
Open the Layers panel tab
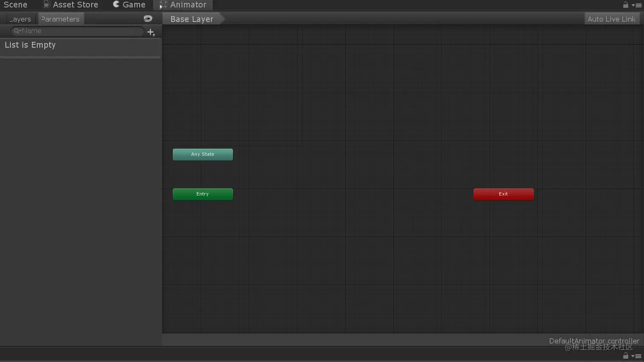click(20, 19)
